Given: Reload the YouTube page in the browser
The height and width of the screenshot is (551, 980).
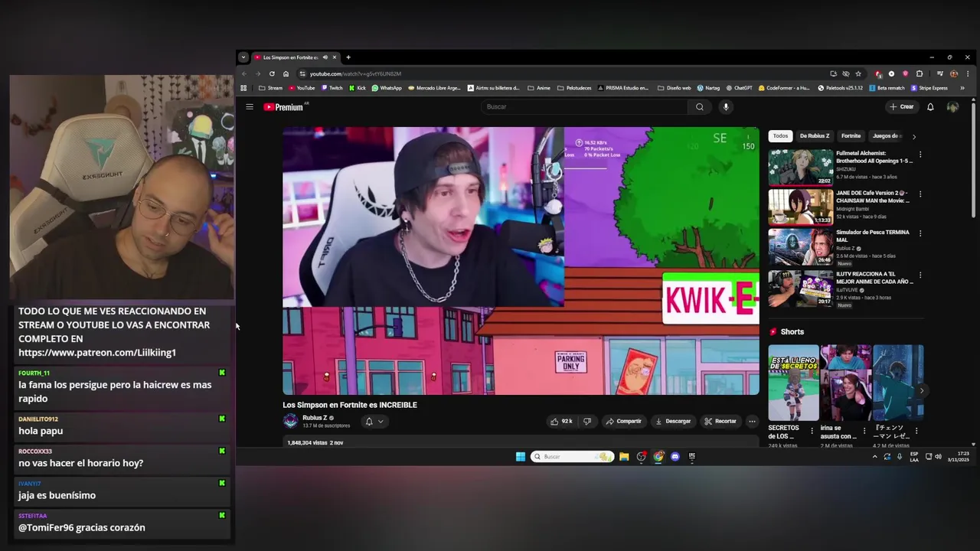Looking at the screenshot, I should pyautogui.click(x=272, y=73).
